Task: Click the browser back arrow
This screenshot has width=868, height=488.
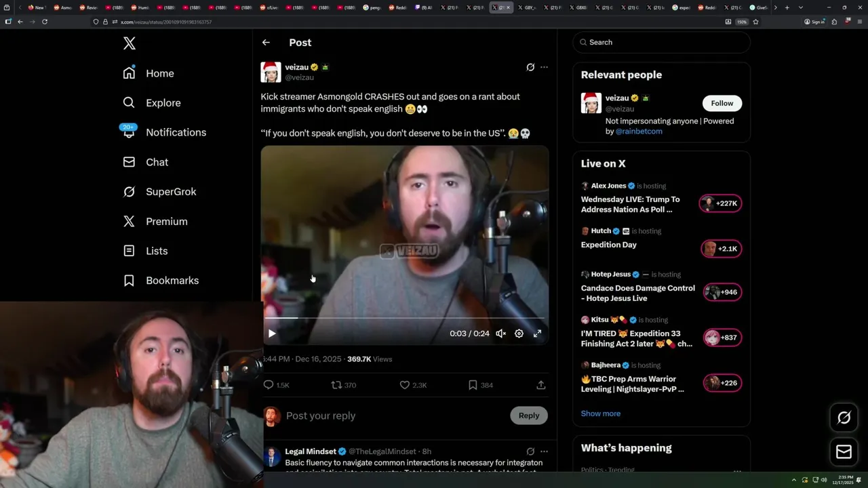Action: pos(20,22)
